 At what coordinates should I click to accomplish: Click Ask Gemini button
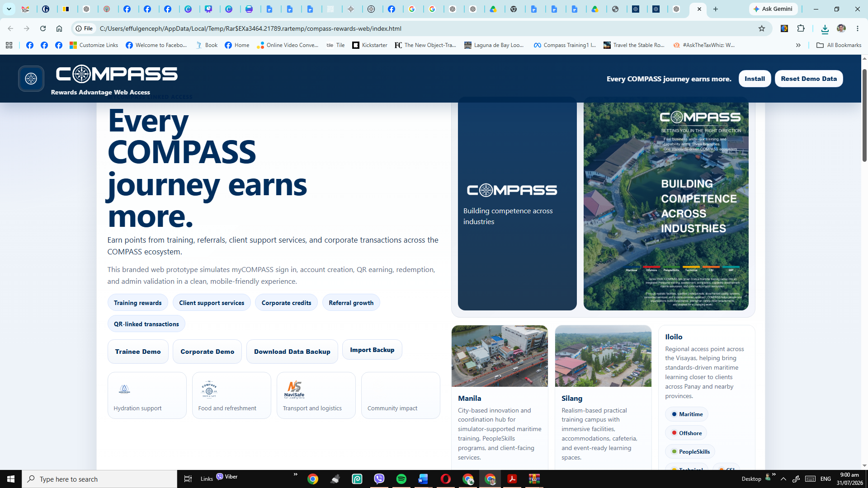pos(773,9)
